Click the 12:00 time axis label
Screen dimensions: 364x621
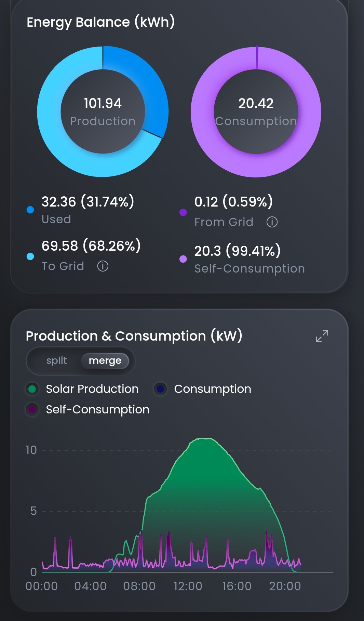[188, 586]
